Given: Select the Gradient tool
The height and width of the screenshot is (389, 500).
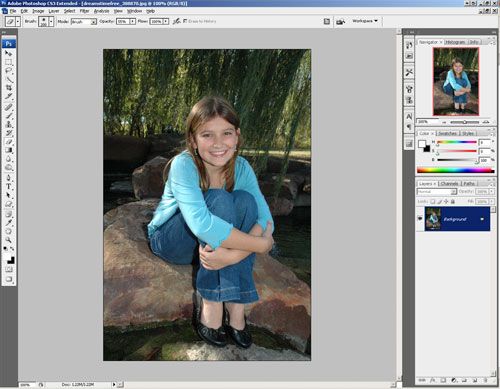Looking at the screenshot, I should (9, 150).
